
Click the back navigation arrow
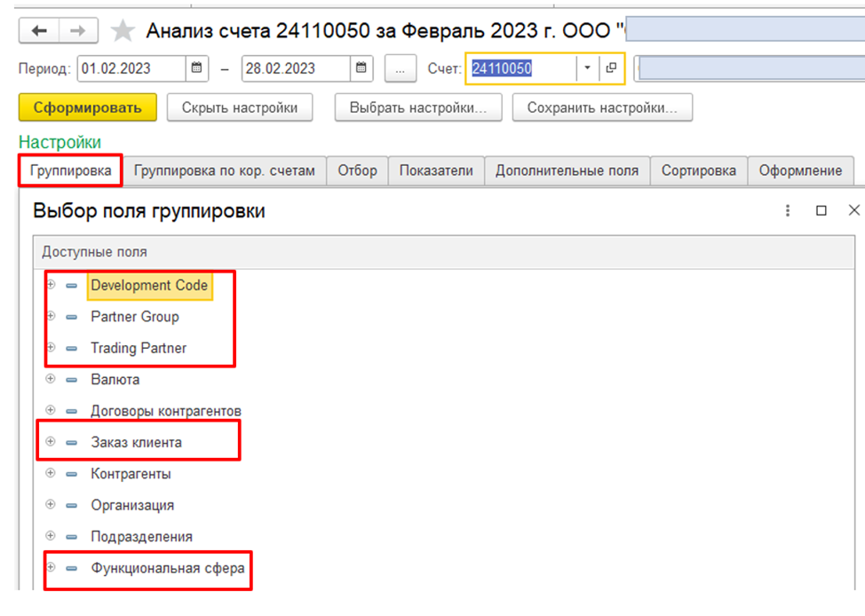(39, 31)
